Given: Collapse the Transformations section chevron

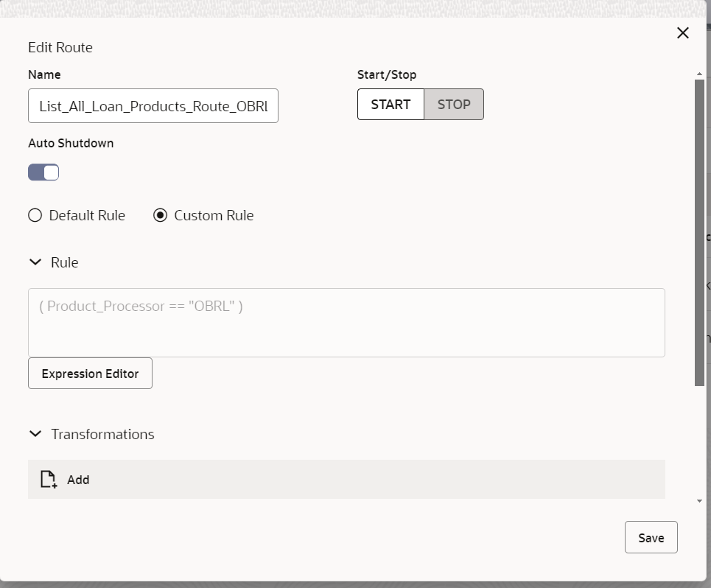Looking at the screenshot, I should point(35,434).
